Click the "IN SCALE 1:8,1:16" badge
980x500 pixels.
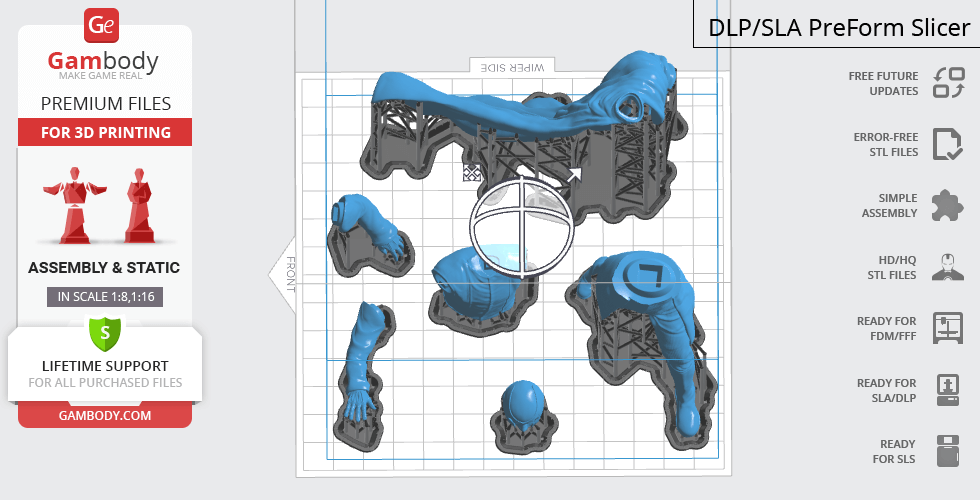tap(105, 296)
